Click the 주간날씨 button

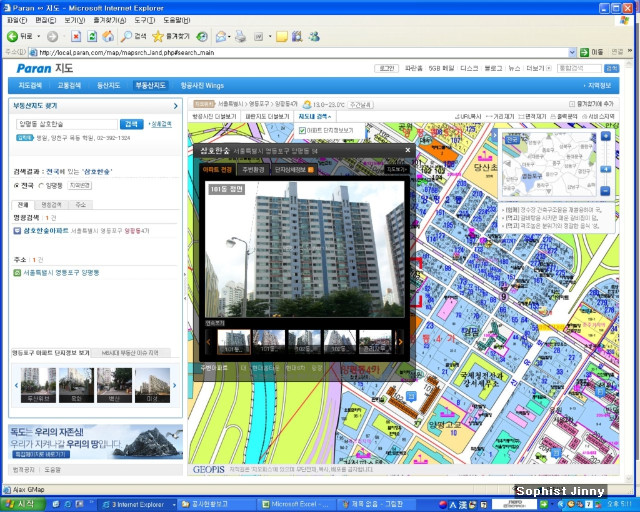pos(360,105)
